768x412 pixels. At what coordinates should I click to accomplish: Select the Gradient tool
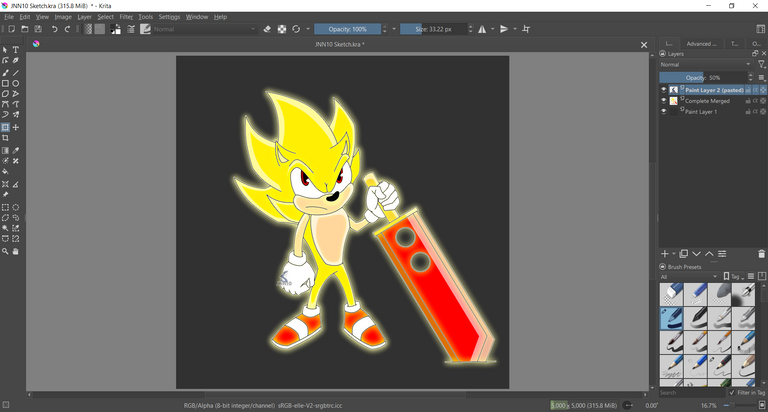point(5,150)
